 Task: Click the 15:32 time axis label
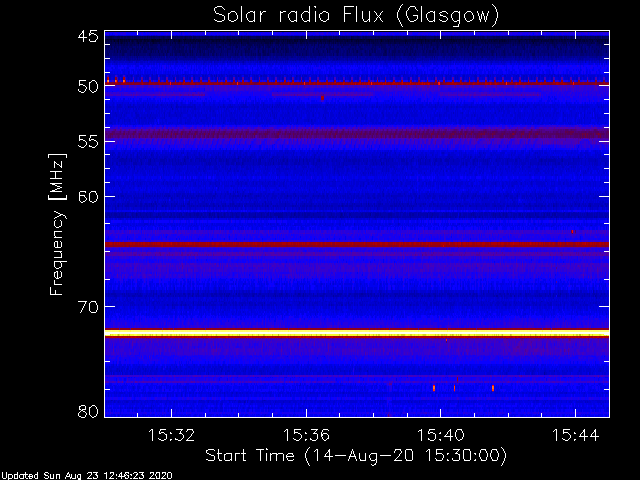[171, 435]
